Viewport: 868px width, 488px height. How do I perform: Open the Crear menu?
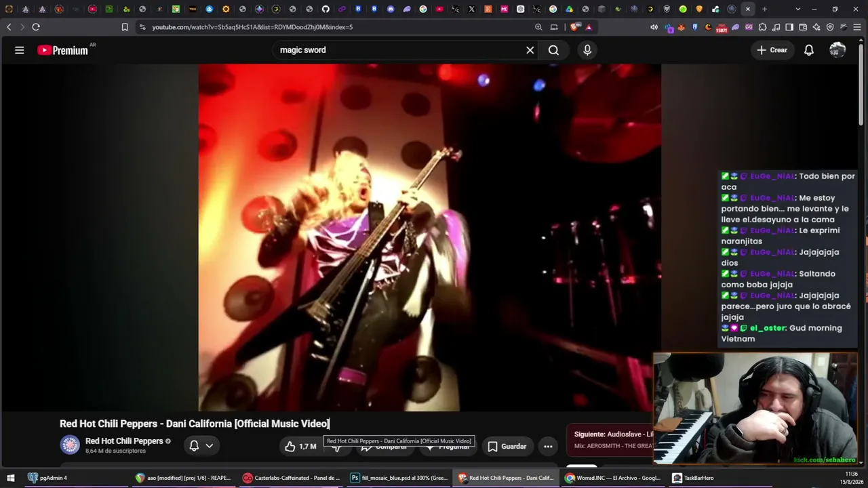tap(772, 50)
